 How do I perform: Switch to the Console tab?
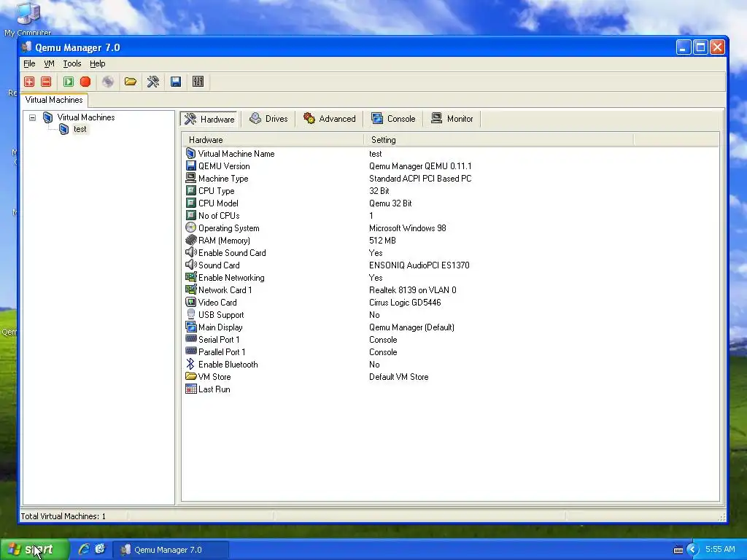coord(393,119)
